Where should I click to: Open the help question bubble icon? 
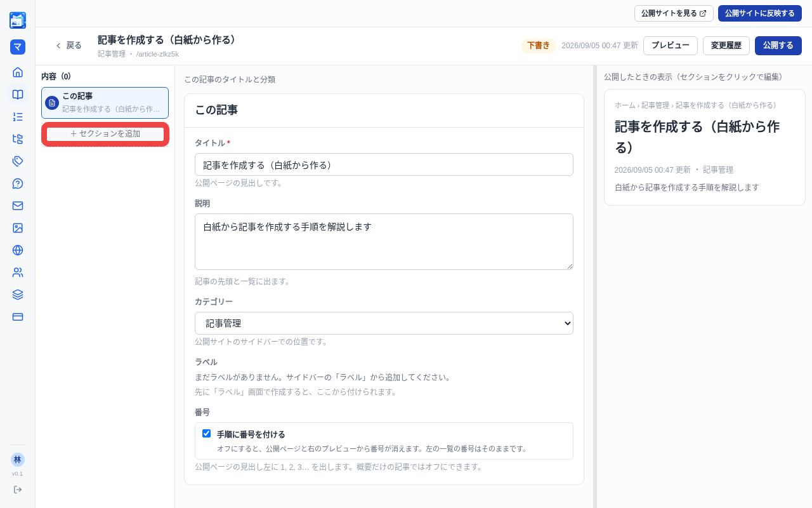[x=18, y=184]
